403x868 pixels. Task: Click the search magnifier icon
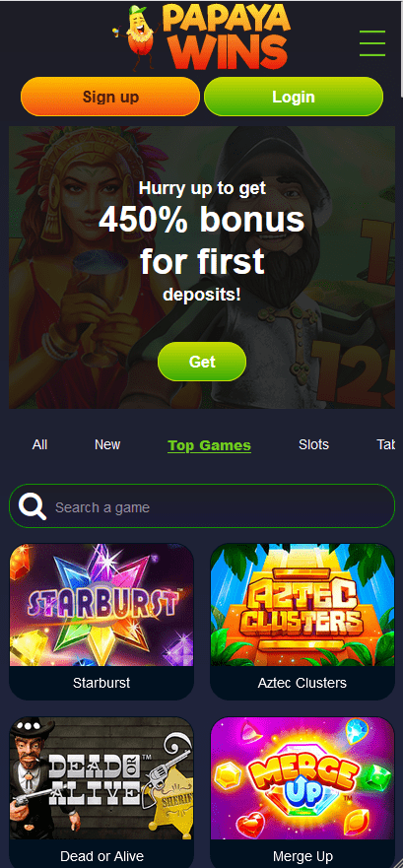click(x=33, y=507)
